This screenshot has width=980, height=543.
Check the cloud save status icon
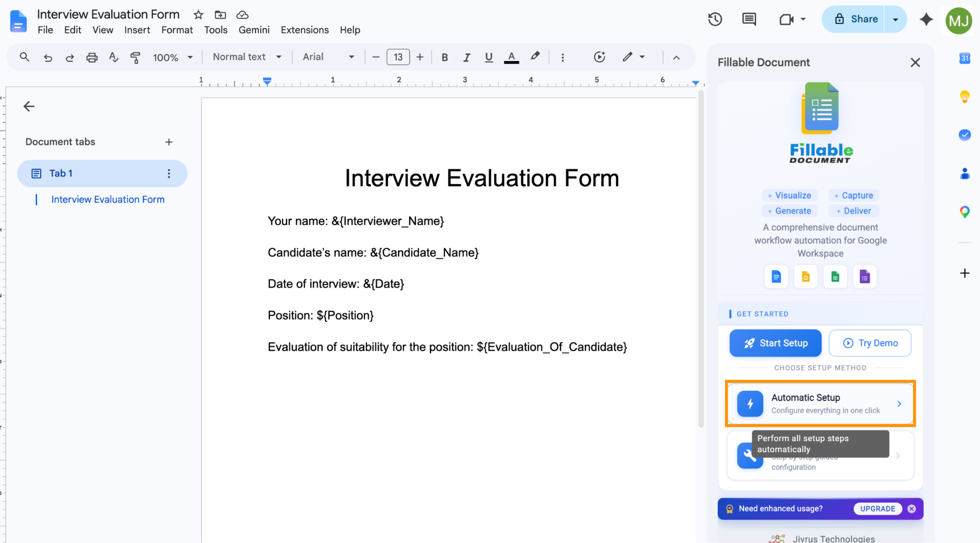[243, 15]
